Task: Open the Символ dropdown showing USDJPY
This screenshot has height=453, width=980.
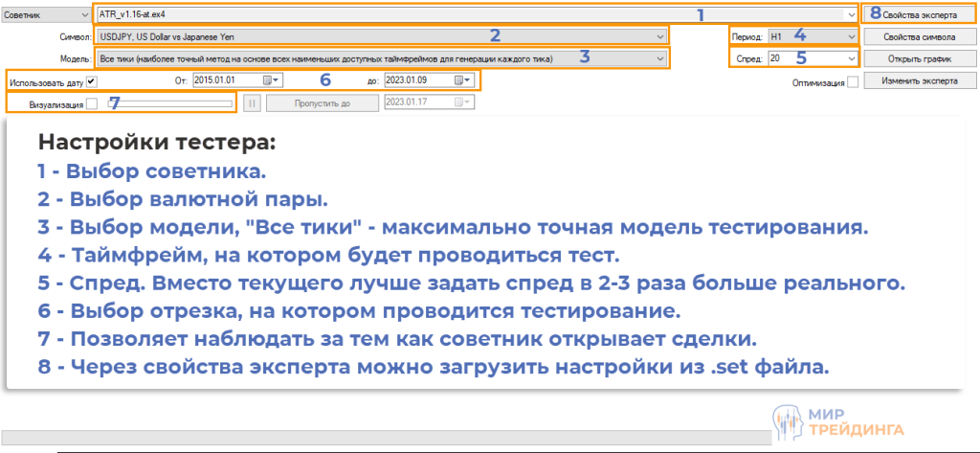Action: tap(660, 36)
